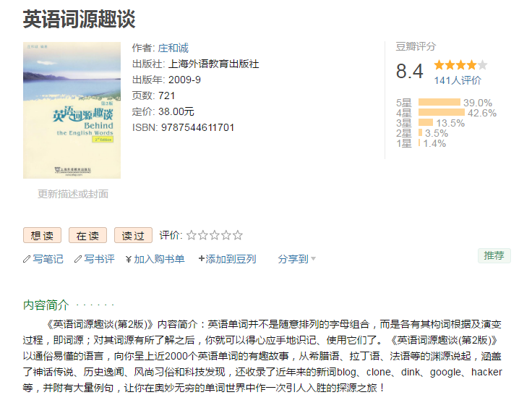Click the book title 英语词源趣谈
This screenshot has width=532, height=408.
(79, 19)
